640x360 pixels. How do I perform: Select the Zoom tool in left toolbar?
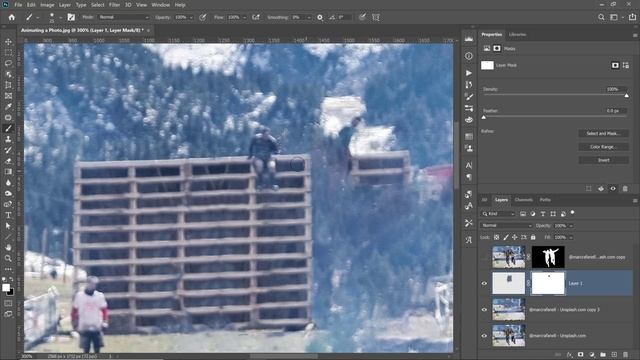point(8,258)
